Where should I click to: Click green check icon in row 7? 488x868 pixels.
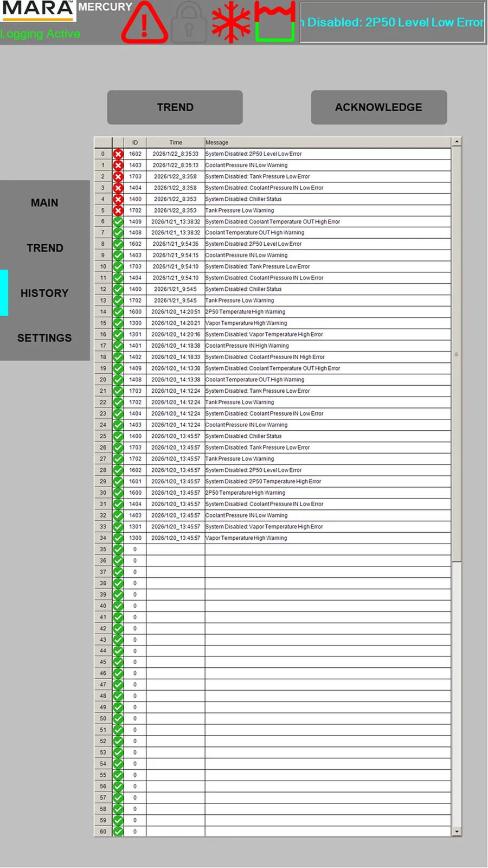point(118,233)
